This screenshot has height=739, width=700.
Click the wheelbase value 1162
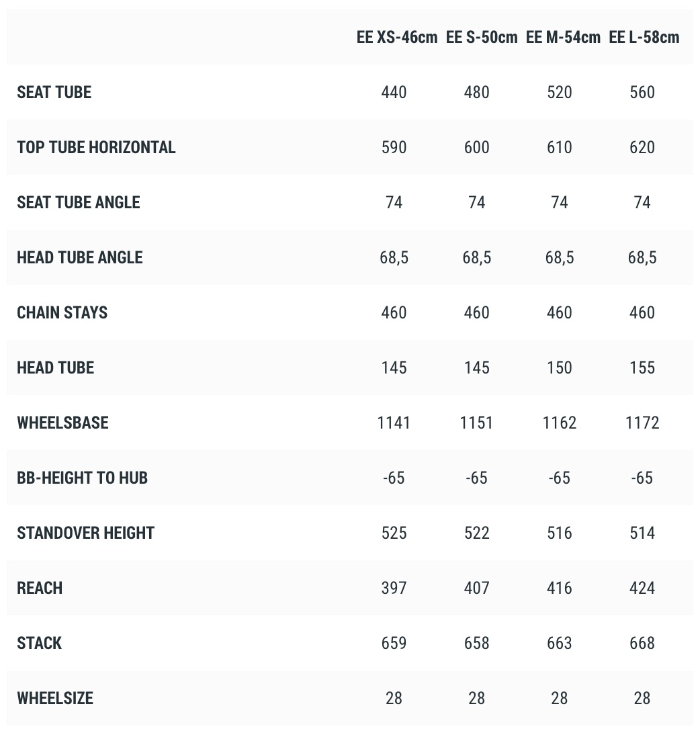click(560, 423)
